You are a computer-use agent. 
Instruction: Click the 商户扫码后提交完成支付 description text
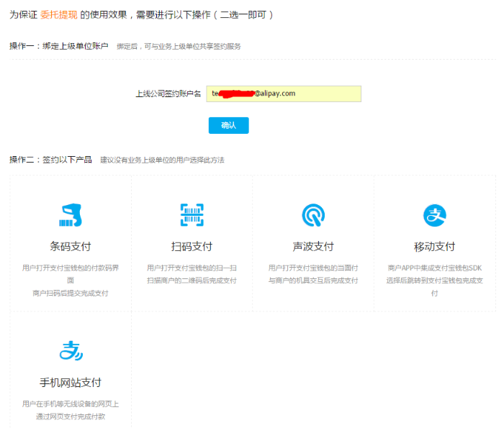click(71, 293)
